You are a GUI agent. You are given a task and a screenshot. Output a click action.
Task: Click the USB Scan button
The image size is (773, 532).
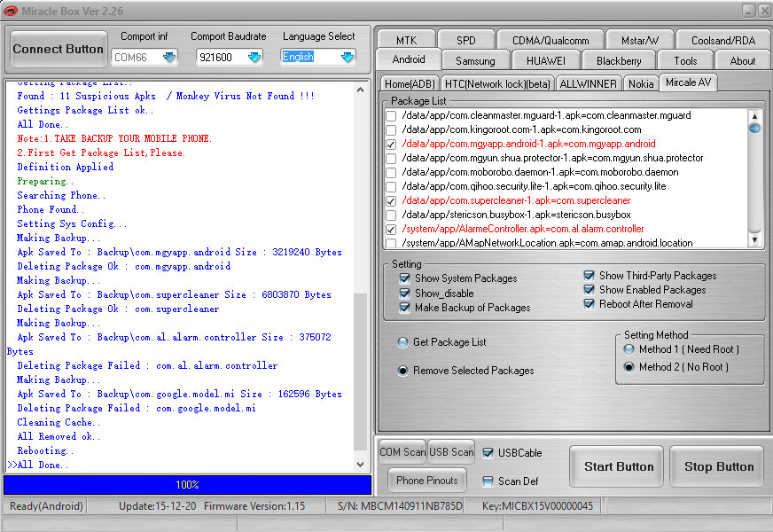[451, 452]
